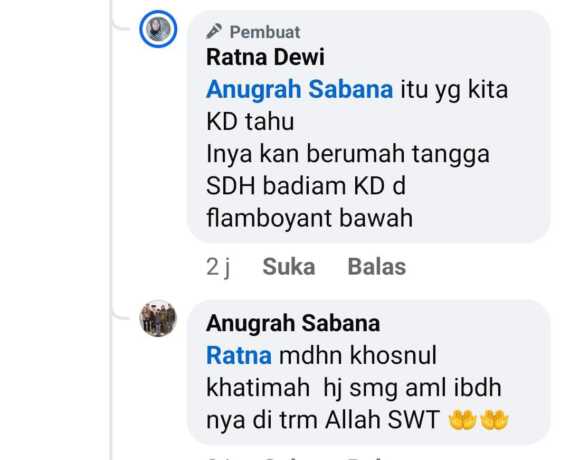Click the blue Ratna mention link
The image size is (570, 460).
pyautogui.click(x=239, y=355)
